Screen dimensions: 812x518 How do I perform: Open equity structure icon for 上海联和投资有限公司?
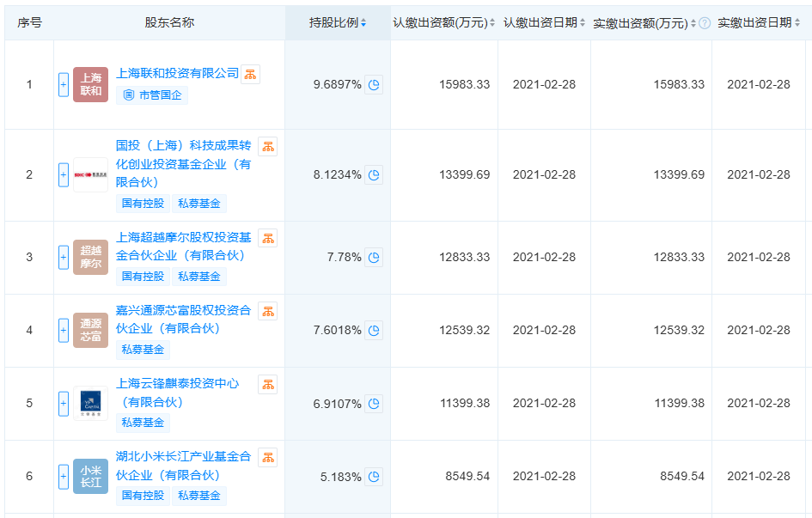click(x=251, y=74)
